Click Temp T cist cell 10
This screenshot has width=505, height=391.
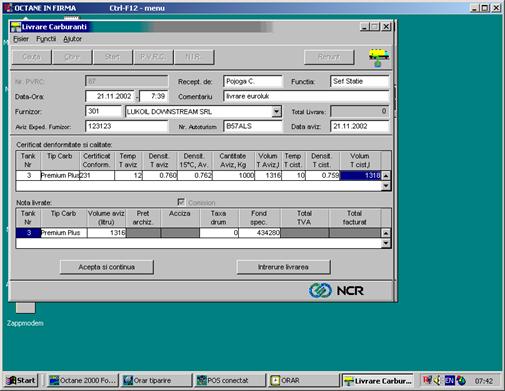pyautogui.click(x=294, y=175)
